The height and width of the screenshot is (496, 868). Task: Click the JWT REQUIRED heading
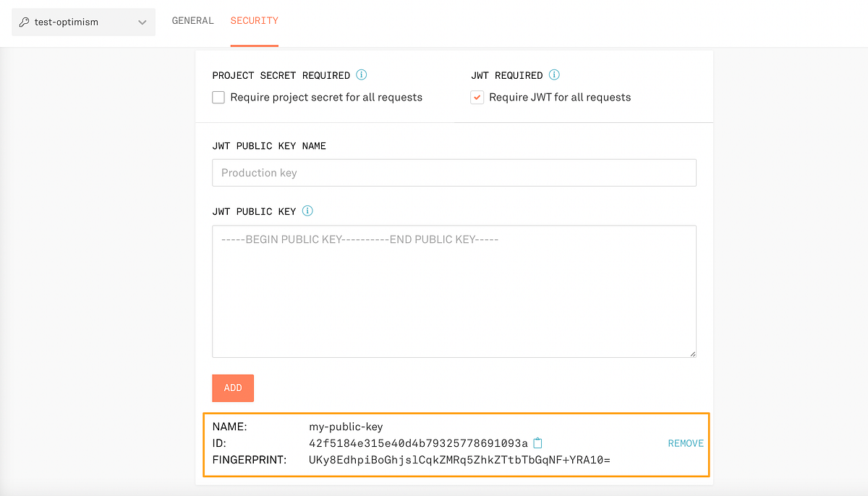coord(507,75)
